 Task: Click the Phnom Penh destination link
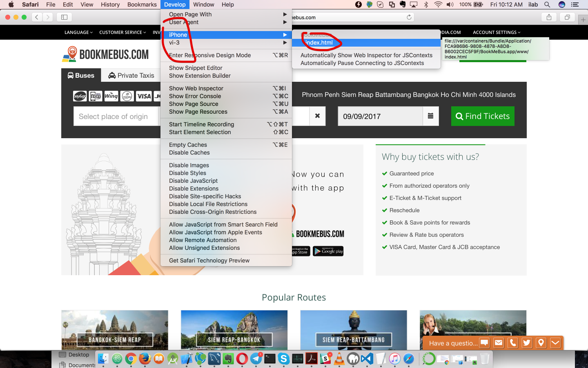[321, 95]
